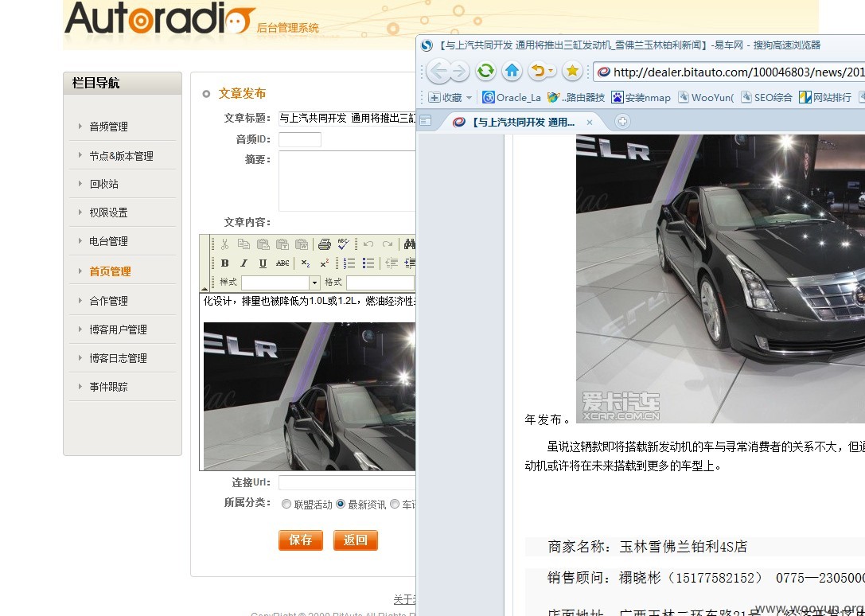Run spell check with ABC checkmark icon
The width and height of the screenshot is (865, 616).
pyautogui.click(x=343, y=244)
